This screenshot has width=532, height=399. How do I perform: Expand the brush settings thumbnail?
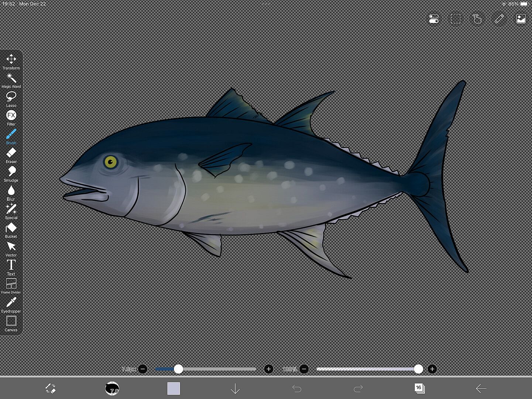(x=112, y=388)
